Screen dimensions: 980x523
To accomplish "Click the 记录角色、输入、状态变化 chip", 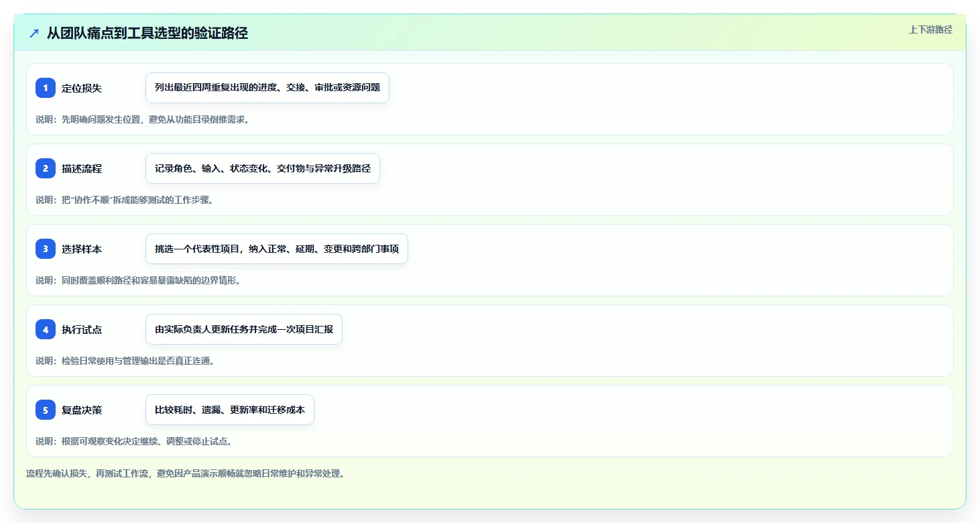I will [x=263, y=168].
